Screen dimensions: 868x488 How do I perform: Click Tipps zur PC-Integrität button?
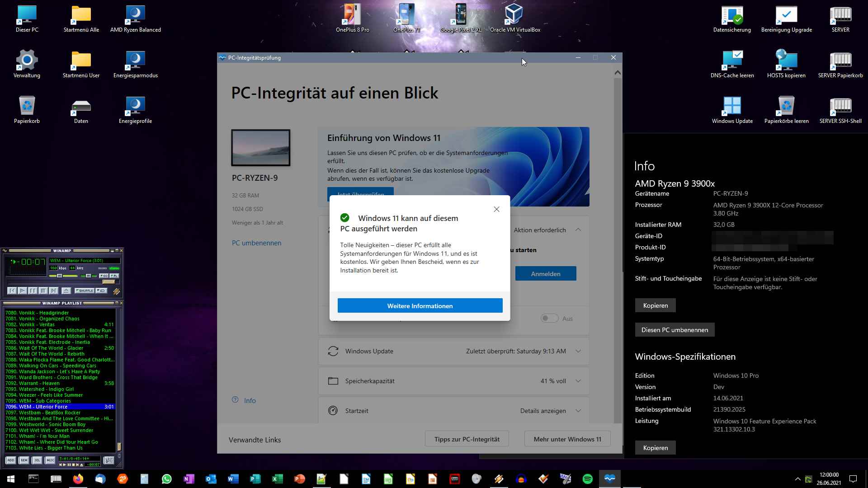coord(467,439)
